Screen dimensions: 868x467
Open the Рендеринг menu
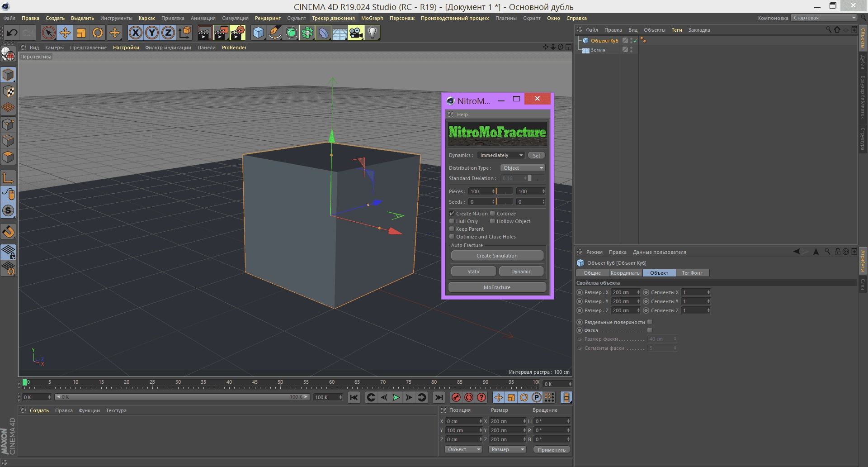click(x=268, y=18)
